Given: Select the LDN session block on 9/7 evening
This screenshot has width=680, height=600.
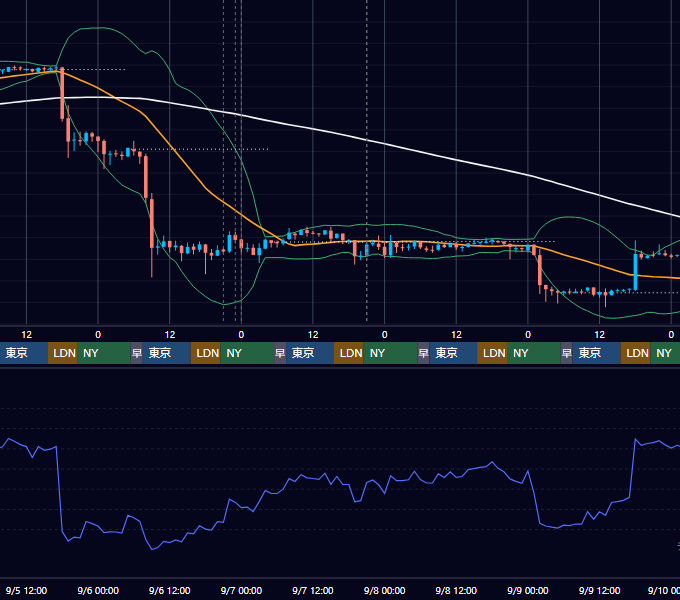Looking at the screenshot, I should pyautogui.click(x=349, y=353).
